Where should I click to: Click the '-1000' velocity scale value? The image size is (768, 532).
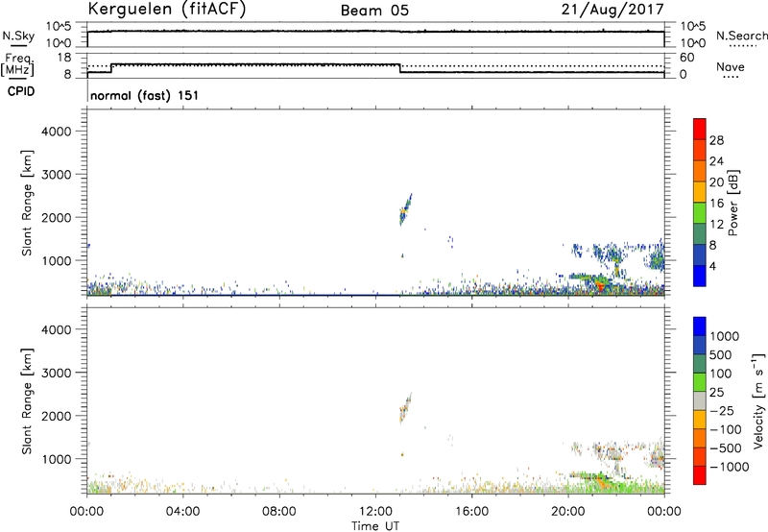[x=730, y=467]
